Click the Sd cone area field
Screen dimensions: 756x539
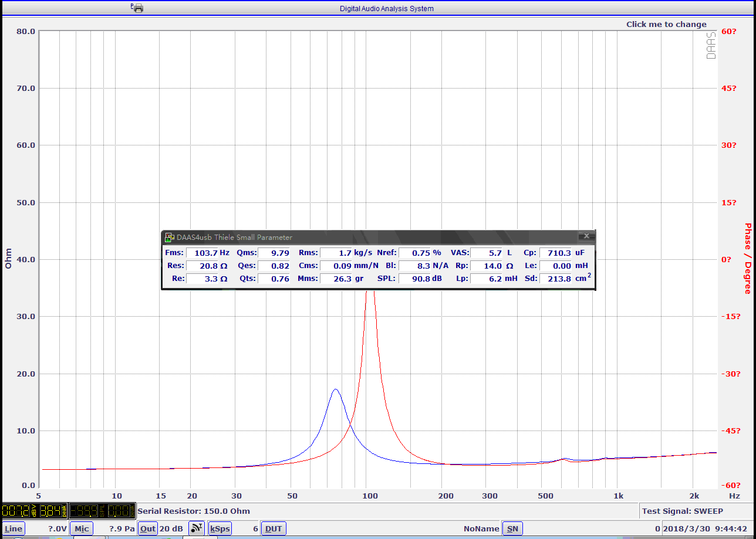(555, 279)
